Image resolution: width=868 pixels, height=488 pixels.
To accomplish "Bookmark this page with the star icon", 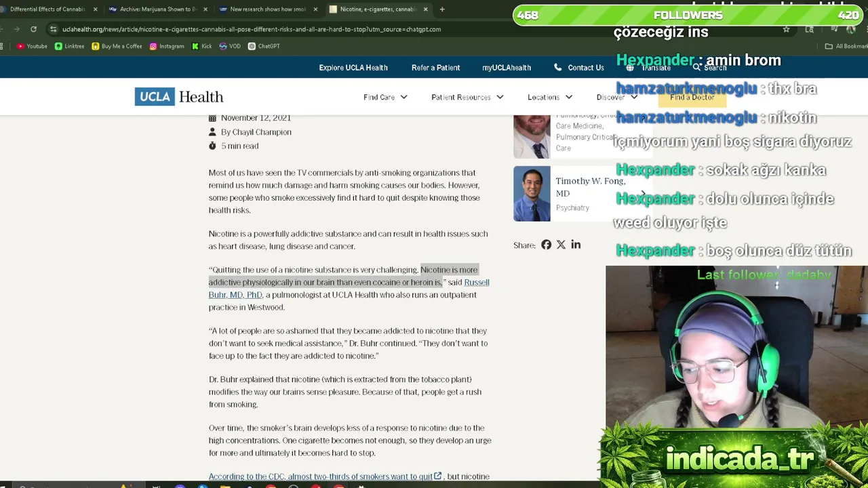I will tap(786, 29).
